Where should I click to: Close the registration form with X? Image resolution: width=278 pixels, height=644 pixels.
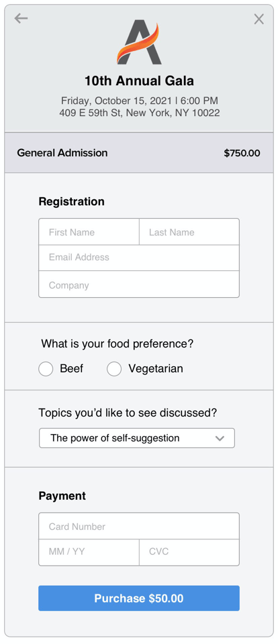(x=259, y=19)
